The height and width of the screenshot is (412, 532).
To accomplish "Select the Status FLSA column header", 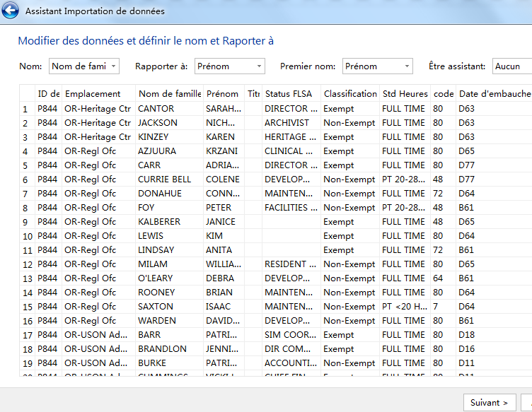I will pos(289,94).
